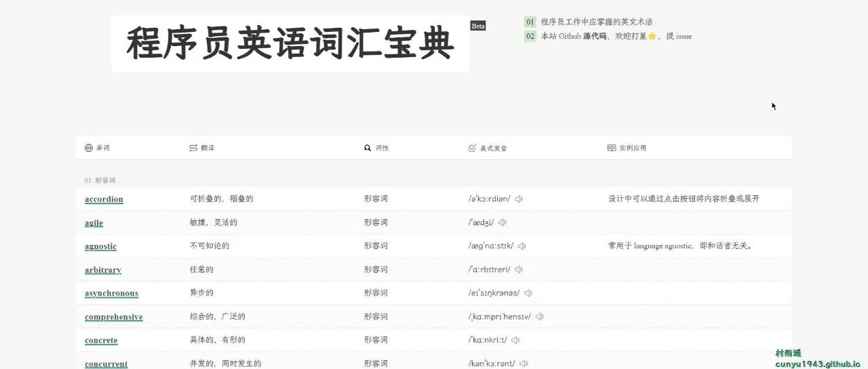Open the asynchronous word link

point(111,293)
